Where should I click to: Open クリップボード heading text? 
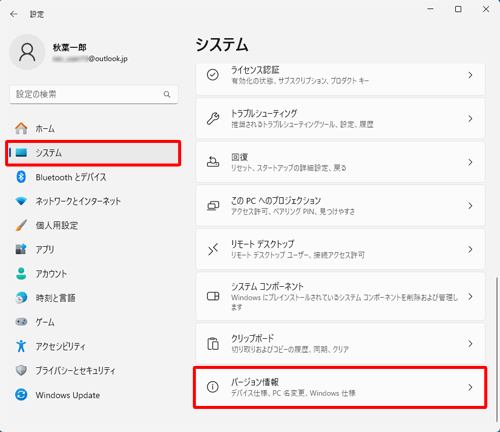(252, 338)
